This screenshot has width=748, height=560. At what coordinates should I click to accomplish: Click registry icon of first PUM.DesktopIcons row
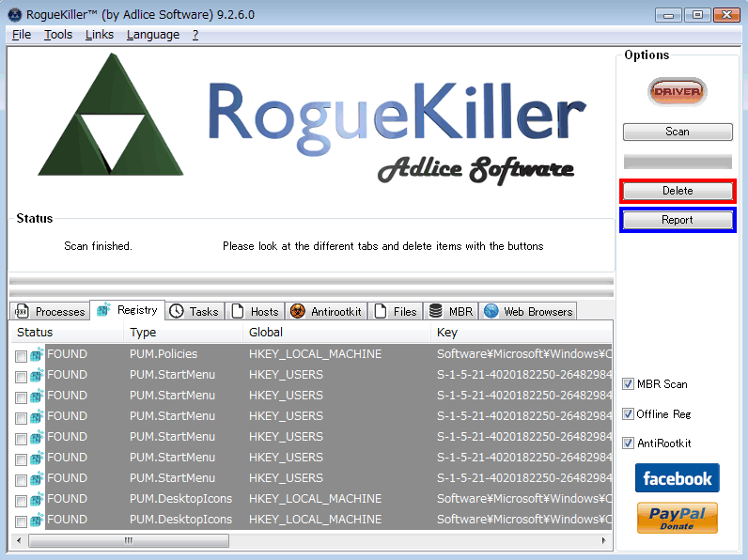(x=37, y=499)
